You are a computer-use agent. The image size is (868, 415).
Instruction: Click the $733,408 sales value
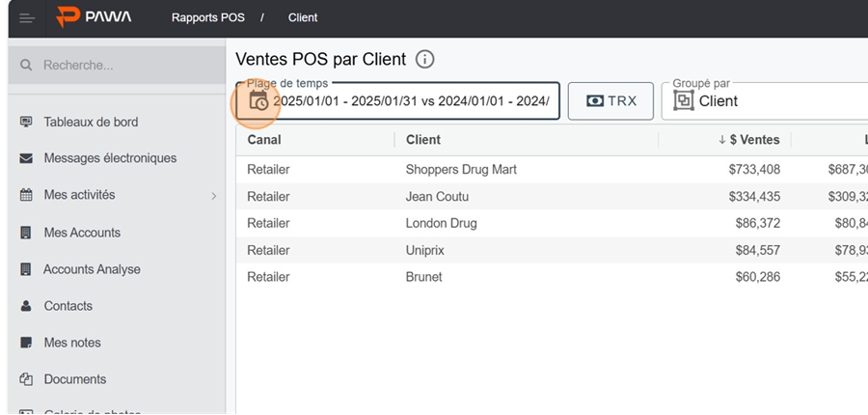click(754, 170)
